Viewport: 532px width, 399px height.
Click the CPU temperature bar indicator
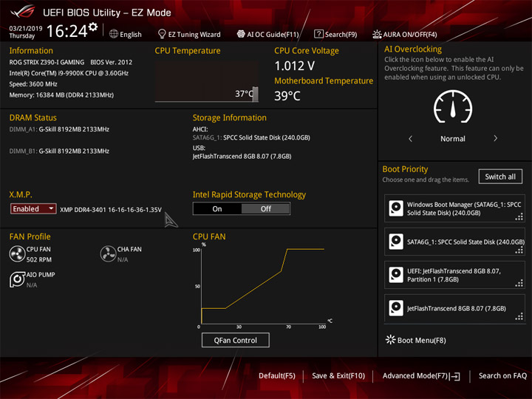[255, 94]
